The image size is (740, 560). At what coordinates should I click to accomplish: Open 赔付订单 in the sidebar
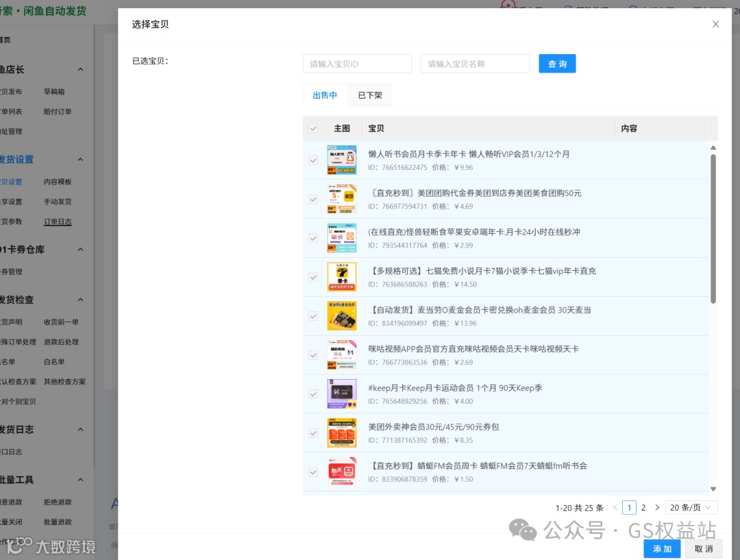click(58, 112)
